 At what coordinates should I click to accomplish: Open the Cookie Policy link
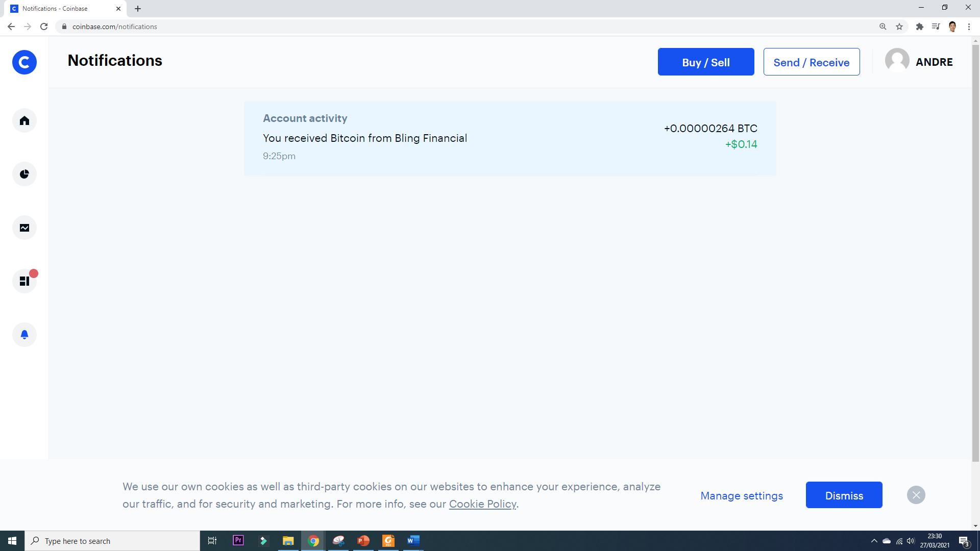coord(482,504)
